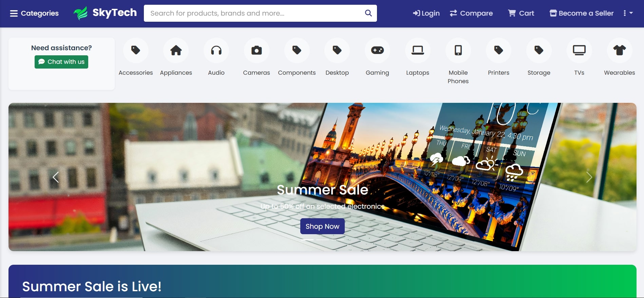Click the 'Need assistance?' text
Viewport: 644px width, 298px height.
61,48
